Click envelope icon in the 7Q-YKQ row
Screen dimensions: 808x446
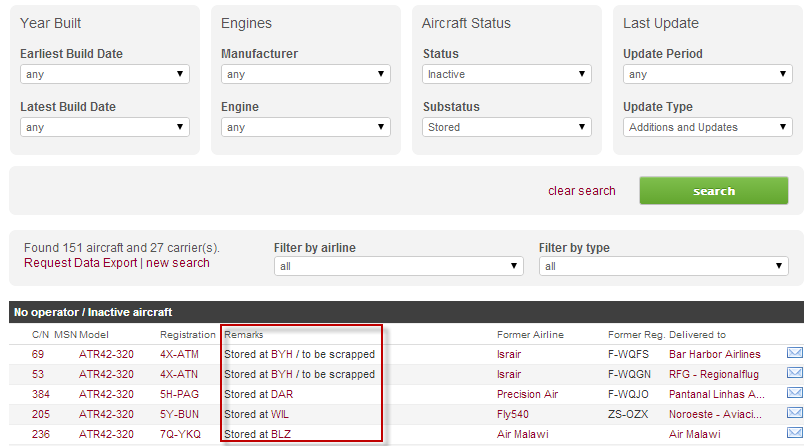coord(795,434)
